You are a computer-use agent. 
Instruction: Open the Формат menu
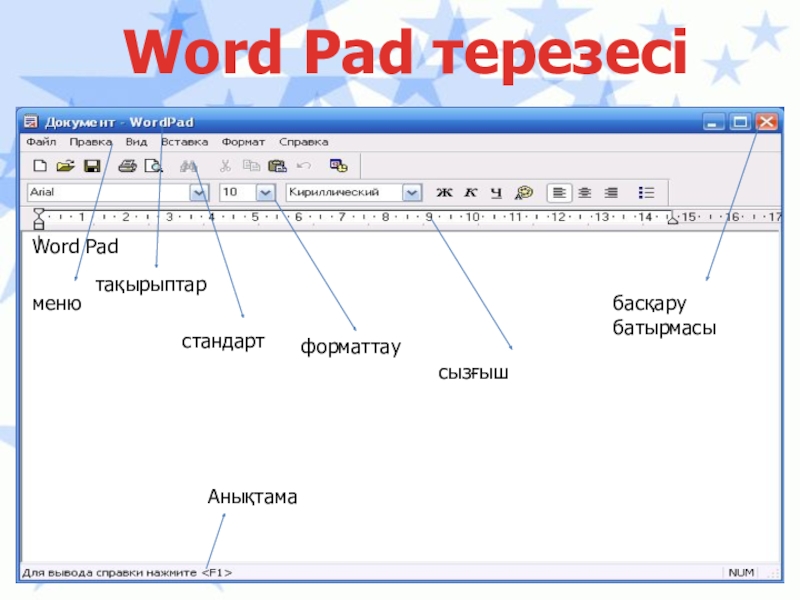click(243, 142)
